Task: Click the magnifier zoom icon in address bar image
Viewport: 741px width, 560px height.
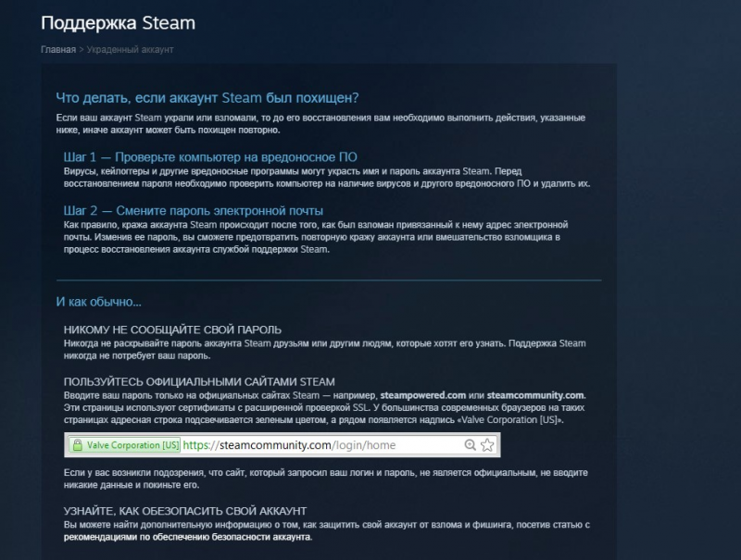Action: (470, 445)
